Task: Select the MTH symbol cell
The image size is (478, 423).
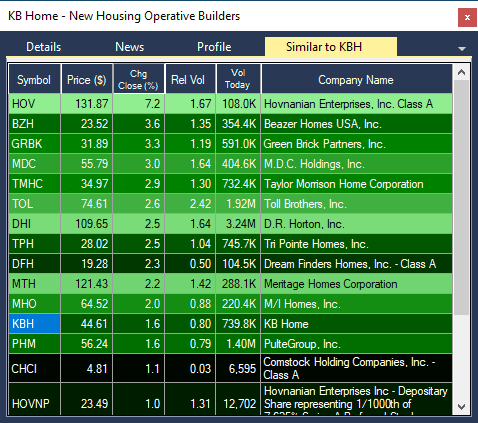Action: (34, 284)
